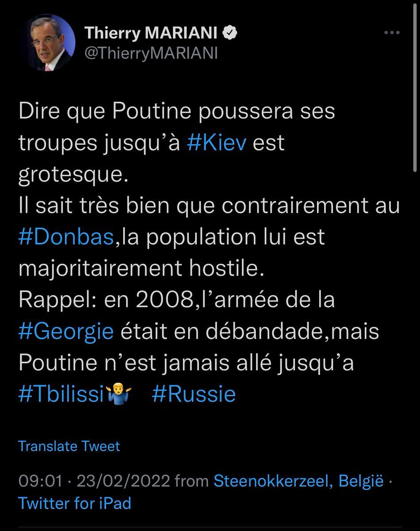The height and width of the screenshot is (531, 420).
Task: Click the tweet text line starting 'Dire que Poutine'
Action: point(177,112)
